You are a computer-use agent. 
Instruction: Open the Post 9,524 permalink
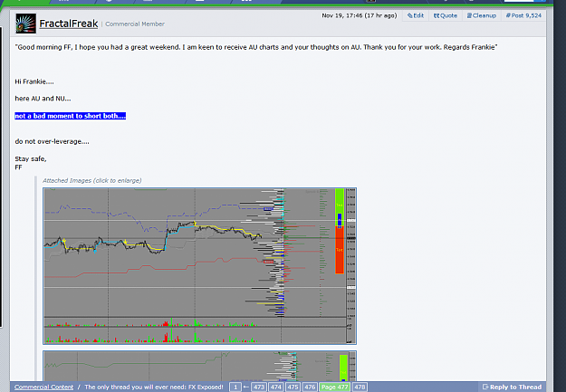[x=523, y=15]
